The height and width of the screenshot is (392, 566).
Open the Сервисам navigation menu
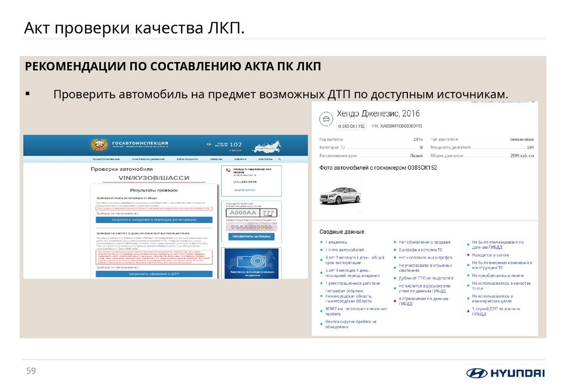(x=215, y=159)
